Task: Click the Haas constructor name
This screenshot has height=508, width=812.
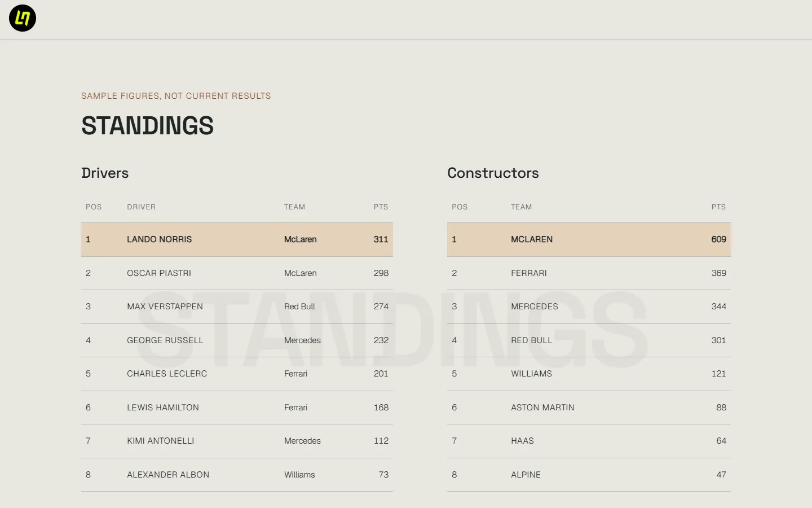Action: click(522, 441)
